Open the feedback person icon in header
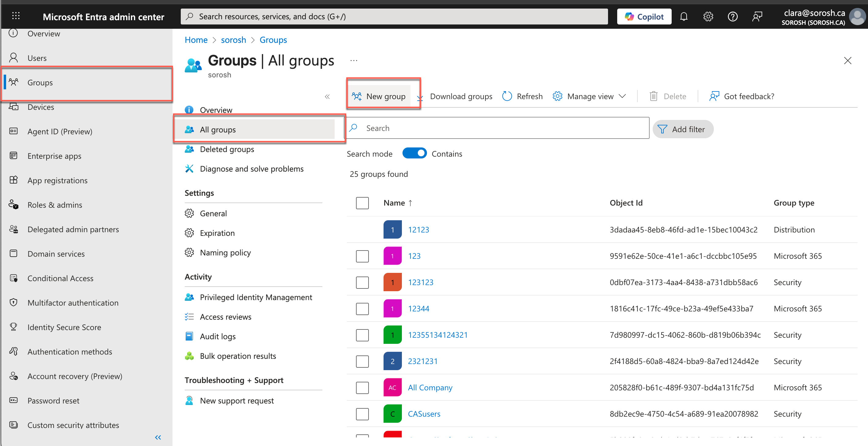This screenshot has height=446, width=868. (x=757, y=17)
